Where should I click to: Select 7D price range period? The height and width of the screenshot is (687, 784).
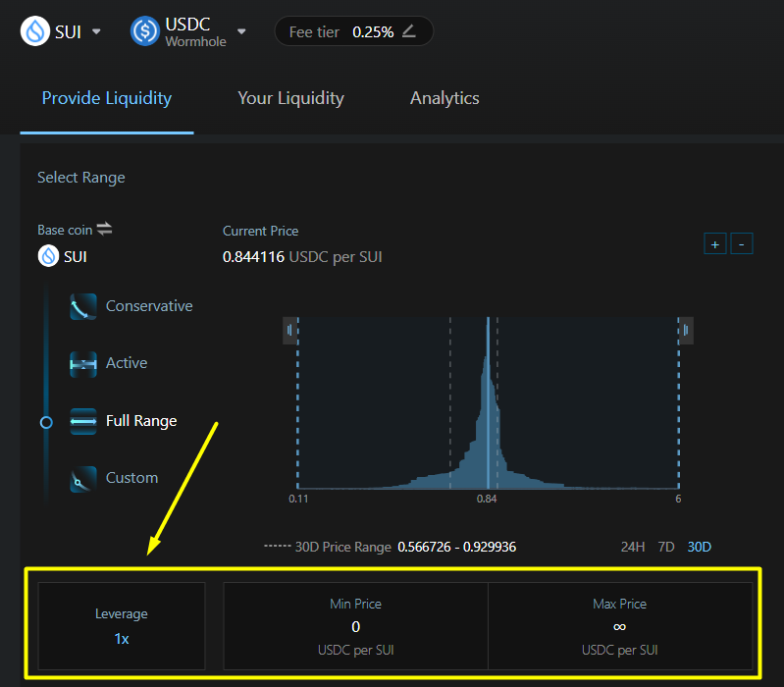tap(666, 547)
